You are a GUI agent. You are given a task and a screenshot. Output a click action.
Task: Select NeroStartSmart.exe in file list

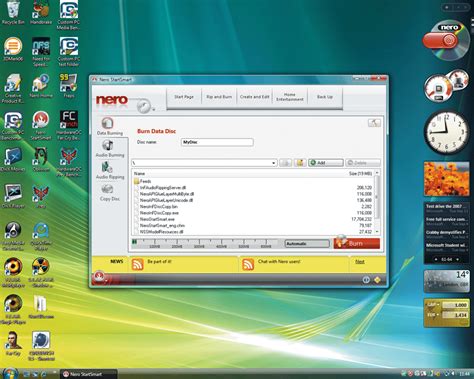[x=157, y=219]
